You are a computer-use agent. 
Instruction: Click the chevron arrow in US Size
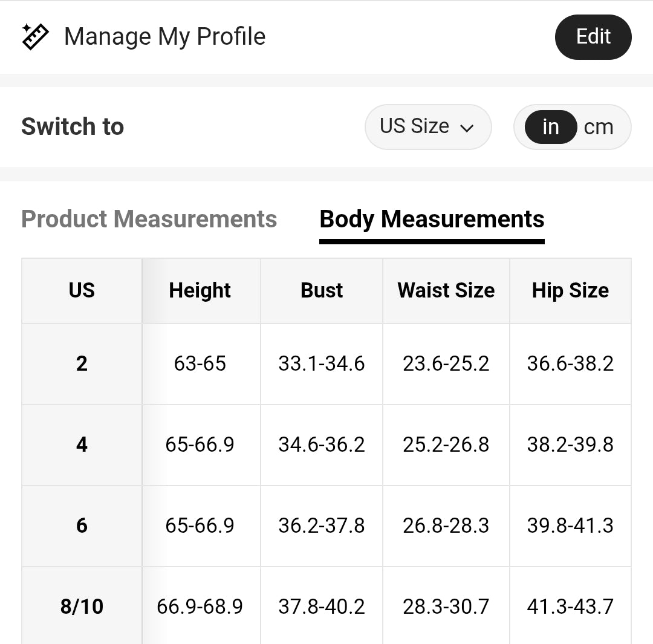coord(467,128)
